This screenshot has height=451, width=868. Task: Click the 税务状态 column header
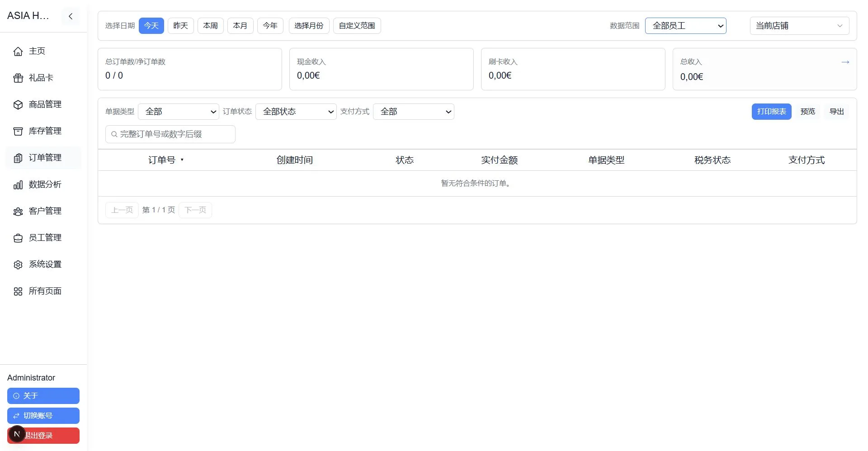pos(712,160)
